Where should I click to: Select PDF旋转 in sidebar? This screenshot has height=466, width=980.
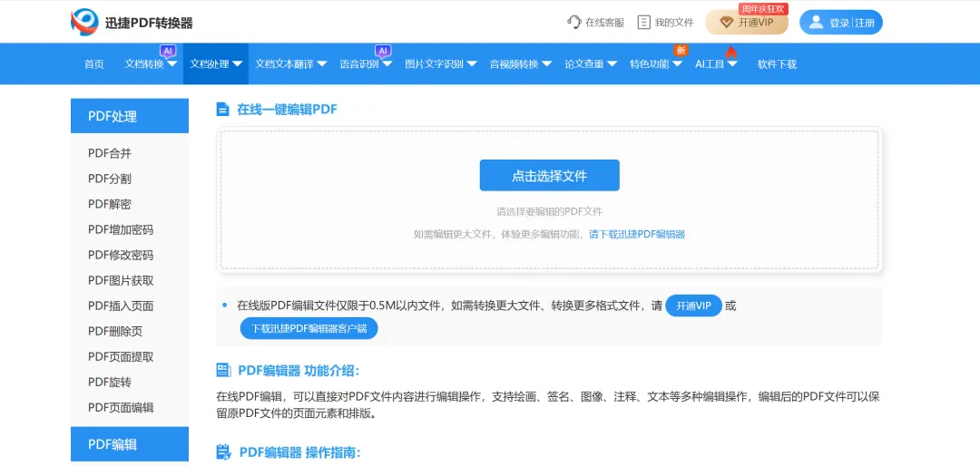[x=110, y=383]
